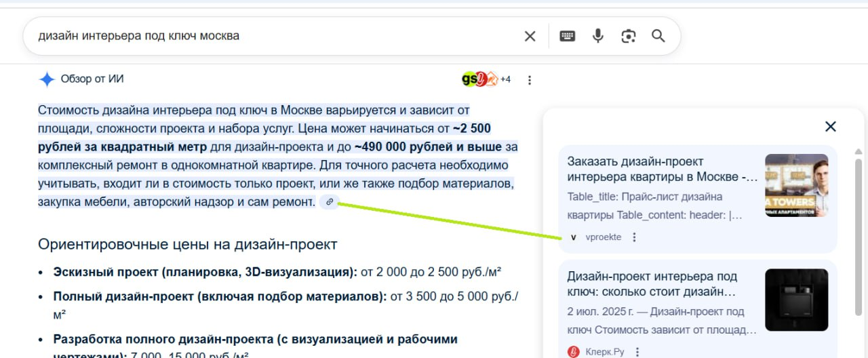868x358 pixels.
Task: Open the on-screen keyboard input tool
Action: pos(567,36)
